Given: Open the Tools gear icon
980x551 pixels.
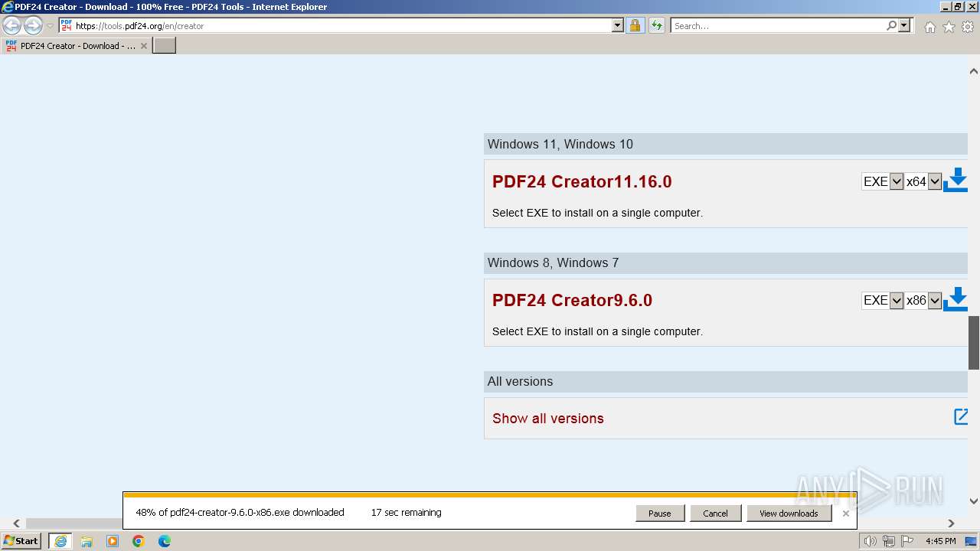Looking at the screenshot, I should [968, 27].
